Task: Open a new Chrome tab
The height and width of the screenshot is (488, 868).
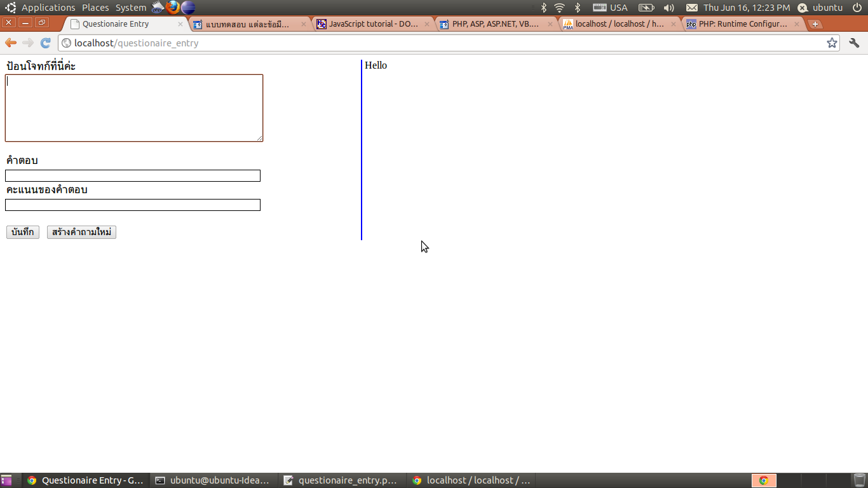Action: (x=815, y=24)
